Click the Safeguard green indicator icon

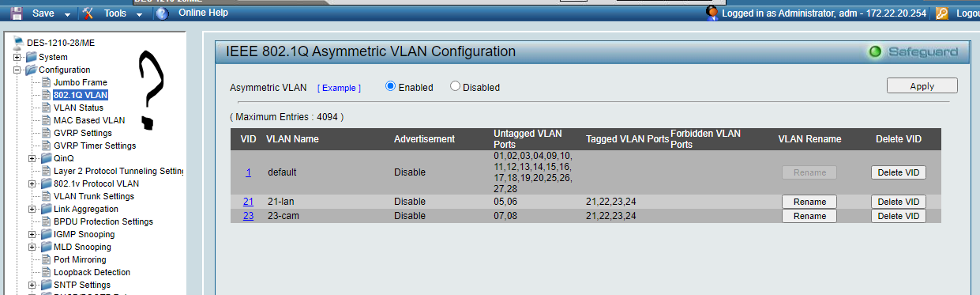[874, 52]
